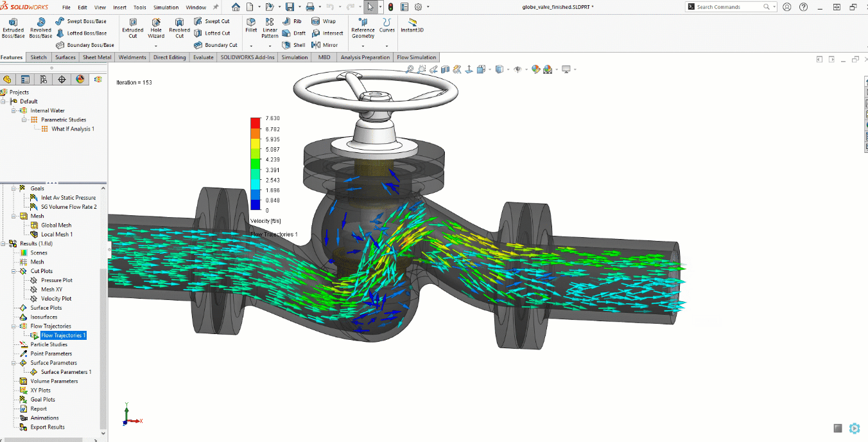This screenshot has width=868, height=442.
Task: Switch to the Flow Simulation tab
Action: (x=416, y=57)
